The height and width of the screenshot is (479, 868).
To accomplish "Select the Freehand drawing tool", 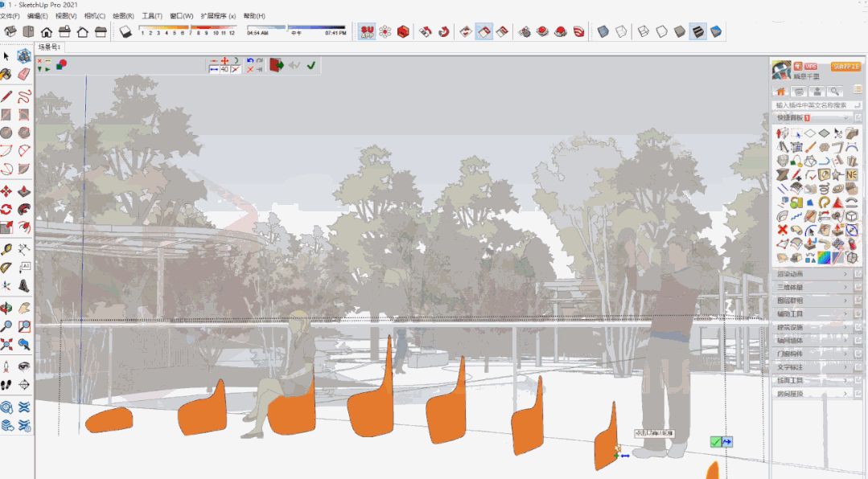I will (x=24, y=96).
